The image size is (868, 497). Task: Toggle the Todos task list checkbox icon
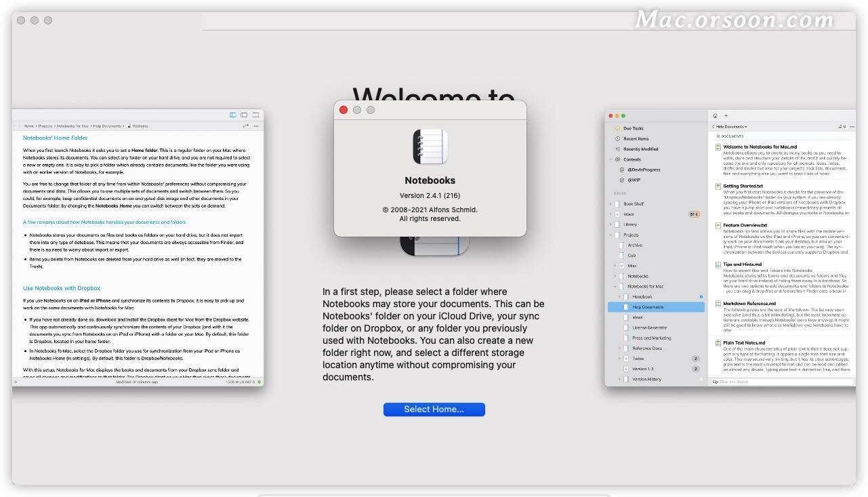click(627, 359)
